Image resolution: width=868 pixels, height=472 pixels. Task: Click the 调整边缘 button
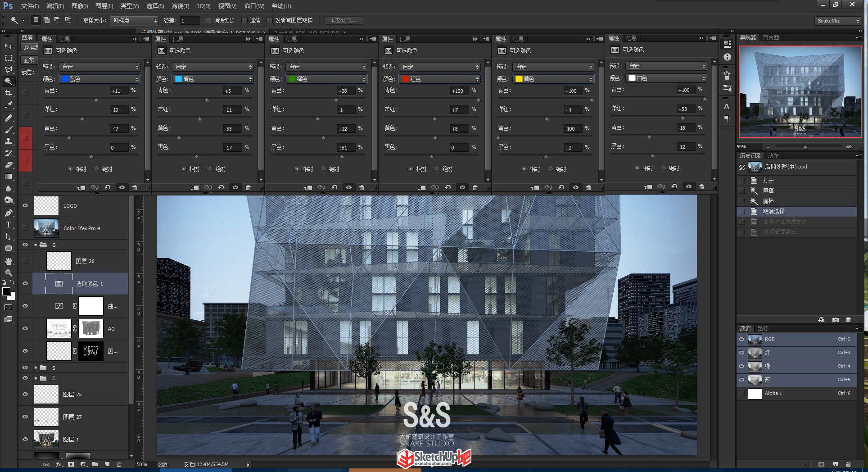344,20
